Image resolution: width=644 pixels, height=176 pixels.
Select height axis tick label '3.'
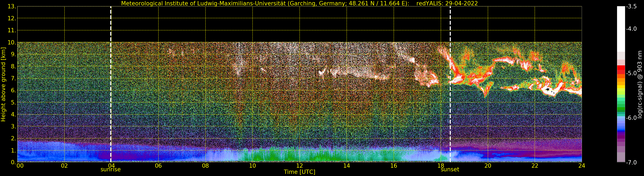click(x=13, y=126)
